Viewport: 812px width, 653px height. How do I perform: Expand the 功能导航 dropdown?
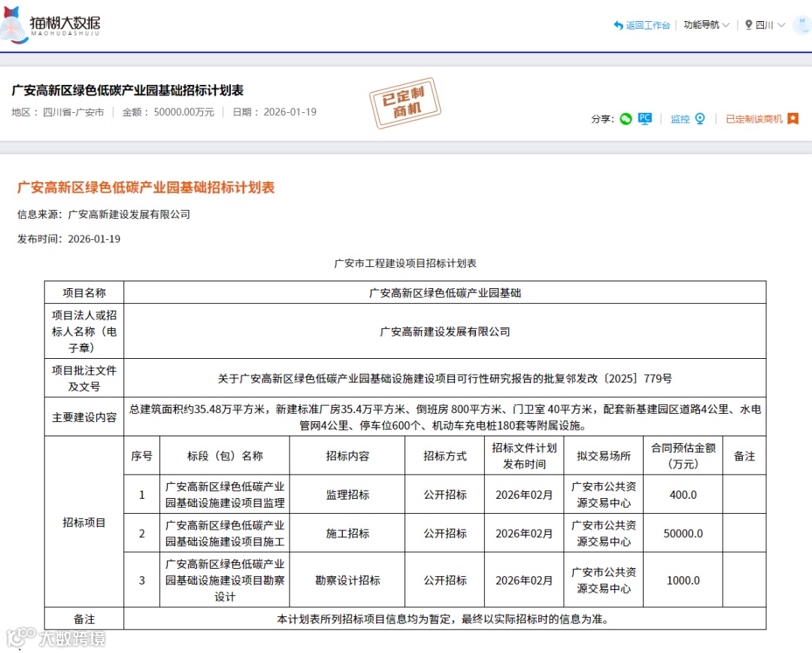[706, 25]
